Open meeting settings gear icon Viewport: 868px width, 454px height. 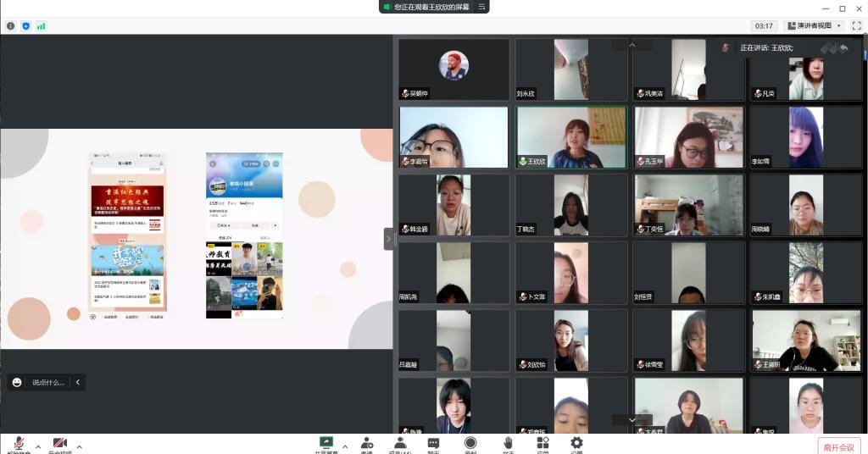tap(576, 444)
